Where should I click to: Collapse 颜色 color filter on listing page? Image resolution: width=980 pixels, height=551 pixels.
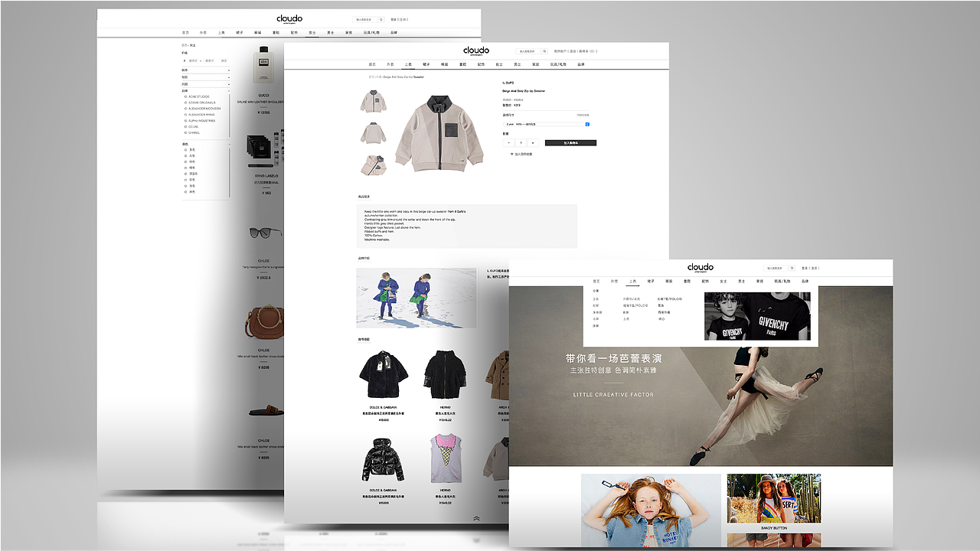point(229,144)
